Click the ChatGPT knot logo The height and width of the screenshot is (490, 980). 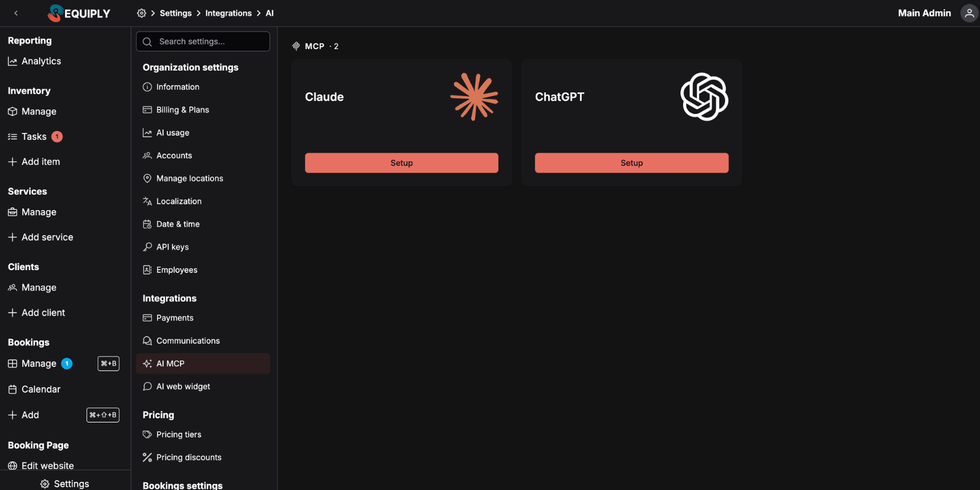coord(704,97)
